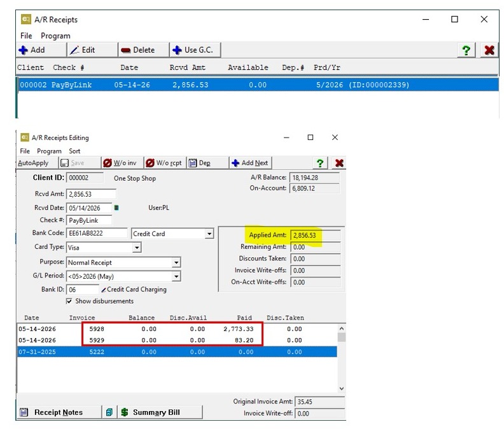This screenshot has width=504, height=429.
Task: Click the On-Account field
Action: [x=314, y=188]
